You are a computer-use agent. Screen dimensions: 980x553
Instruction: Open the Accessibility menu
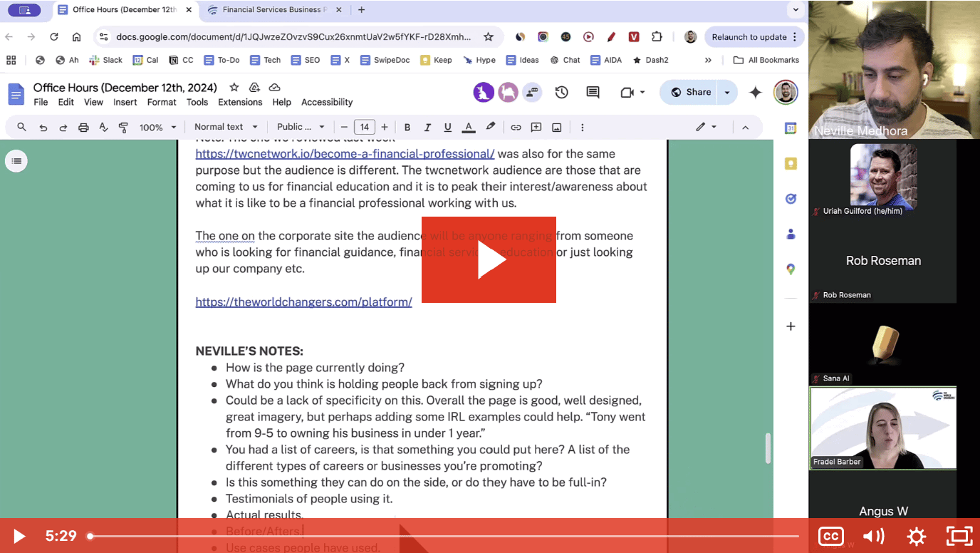point(327,102)
